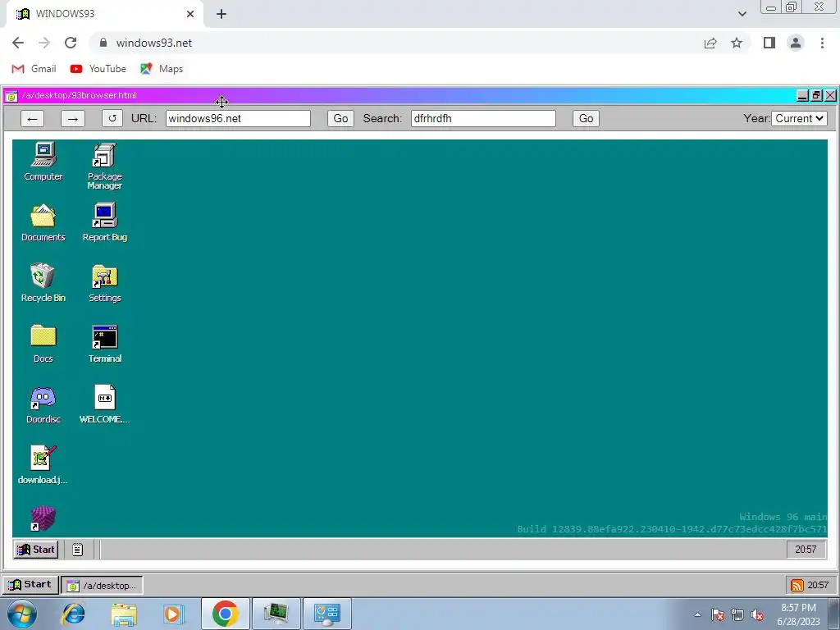Click the URL field with windows96.net
840x630 pixels.
(x=238, y=118)
